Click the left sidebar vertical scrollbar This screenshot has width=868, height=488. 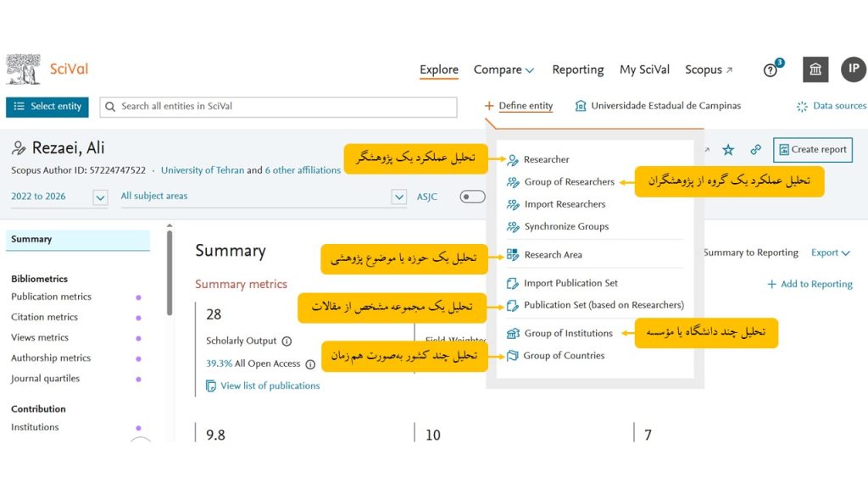[170, 272]
